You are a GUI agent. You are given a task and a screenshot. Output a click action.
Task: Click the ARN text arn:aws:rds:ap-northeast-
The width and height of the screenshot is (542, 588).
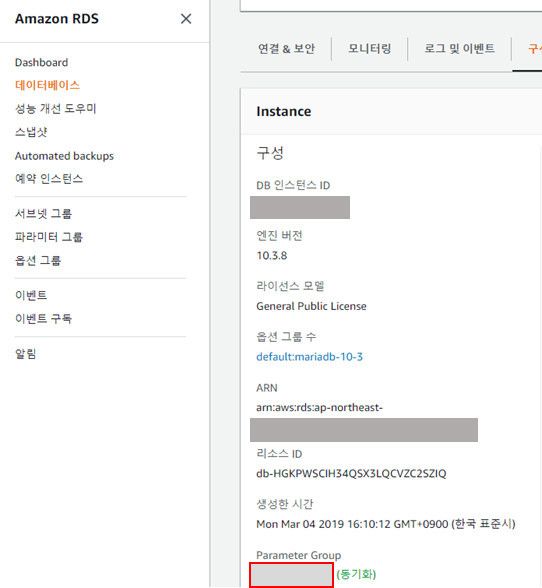coord(319,407)
